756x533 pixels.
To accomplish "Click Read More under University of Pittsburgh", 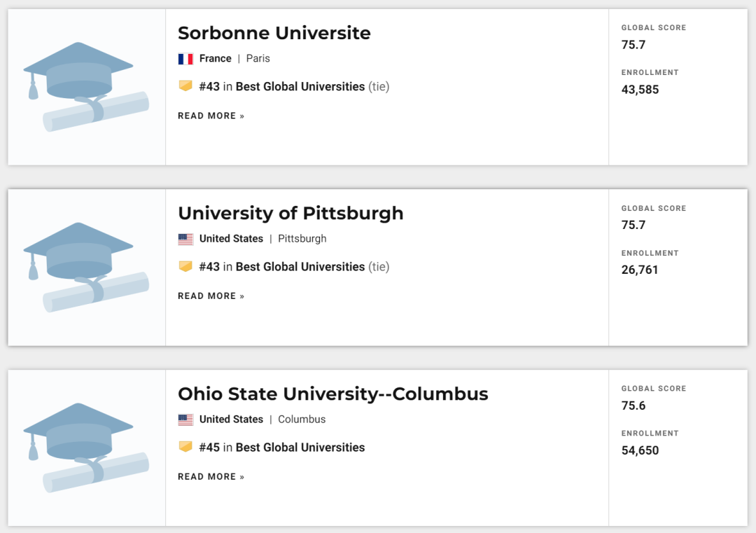I will pyautogui.click(x=211, y=296).
